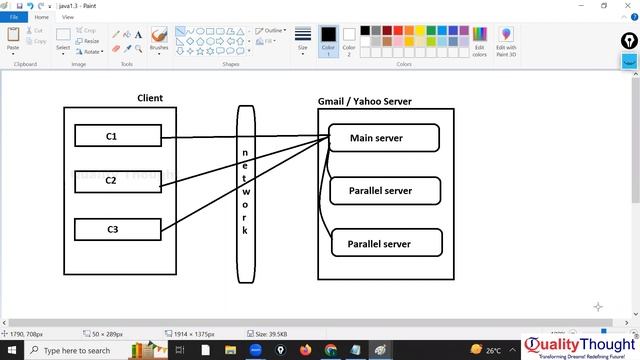The image size is (640, 360).
Task: Open the Select dropdown arrow
Action: coord(63,54)
